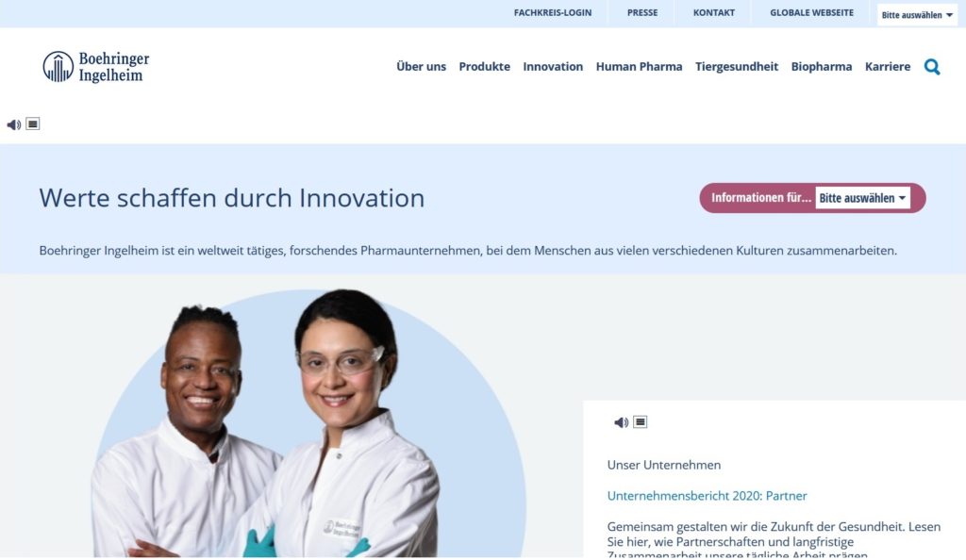Viewport: 966px width, 560px height.
Task: Open the Über uns menu
Action: tap(421, 66)
